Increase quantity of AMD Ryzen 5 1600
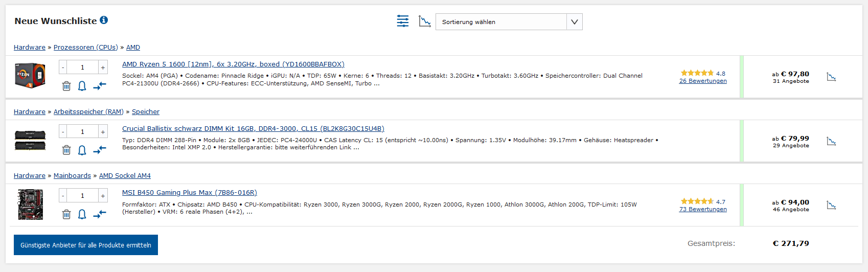The width and height of the screenshot is (868, 272). (103, 67)
